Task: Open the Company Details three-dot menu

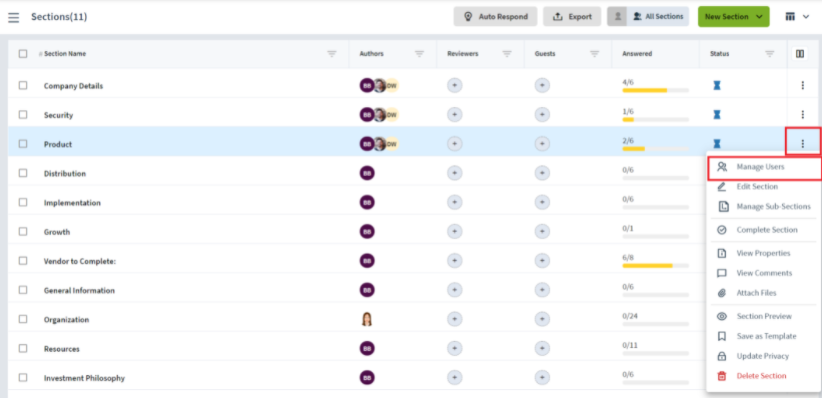Action: click(803, 85)
